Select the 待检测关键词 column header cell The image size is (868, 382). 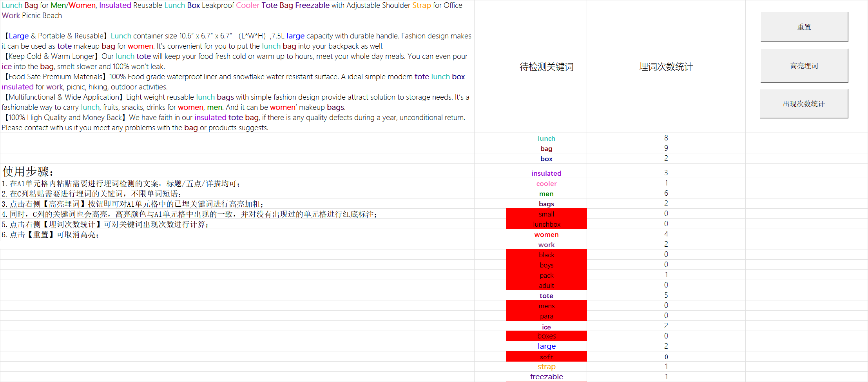pyautogui.click(x=546, y=67)
